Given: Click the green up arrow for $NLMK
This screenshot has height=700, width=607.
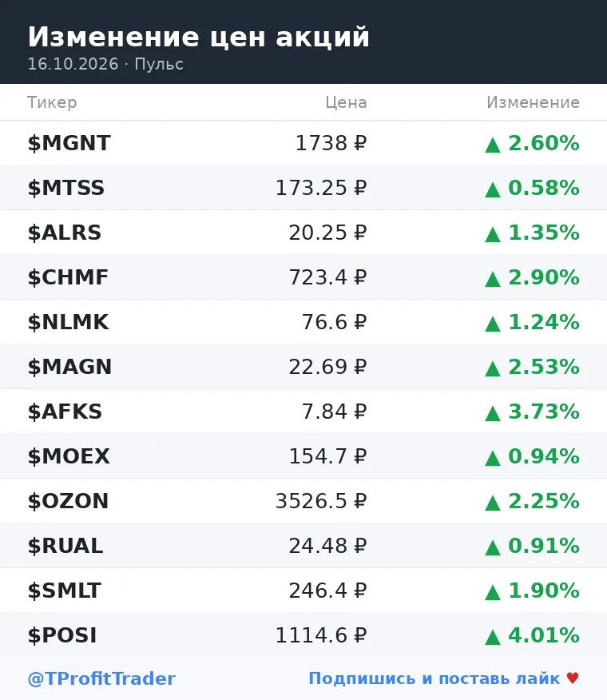Looking at the screenshot, I should coord(493,324).
